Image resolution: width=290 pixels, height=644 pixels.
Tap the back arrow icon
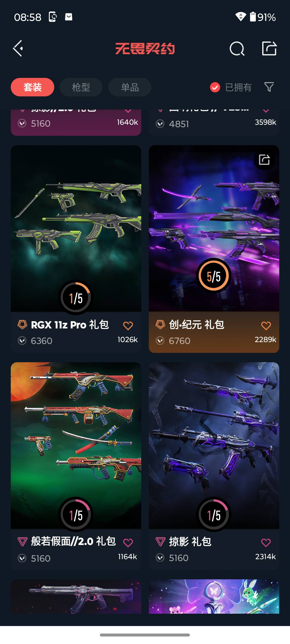(18, 49)
